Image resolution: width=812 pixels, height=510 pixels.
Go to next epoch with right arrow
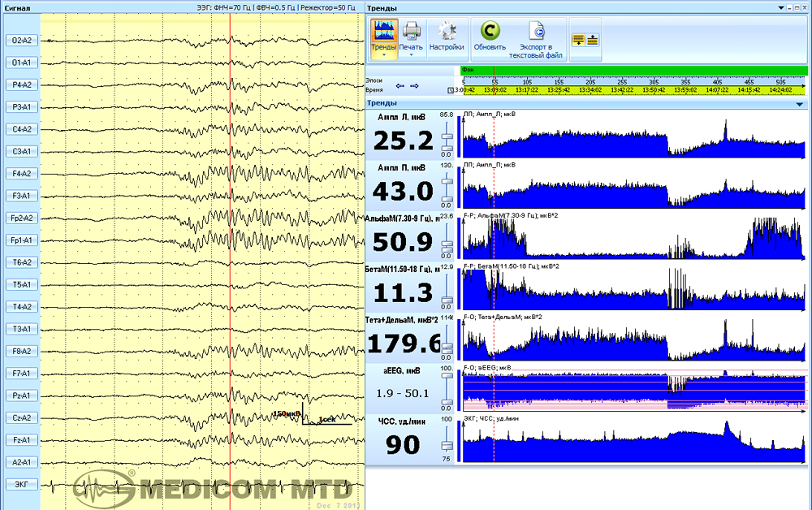(414, 86)
